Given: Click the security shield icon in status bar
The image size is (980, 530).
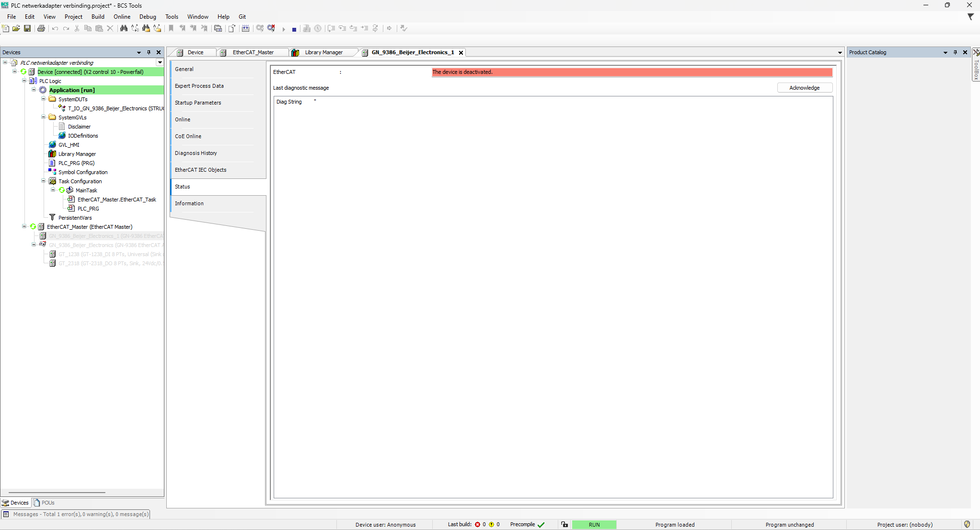Looking at the screenshot, I should 967,524.
